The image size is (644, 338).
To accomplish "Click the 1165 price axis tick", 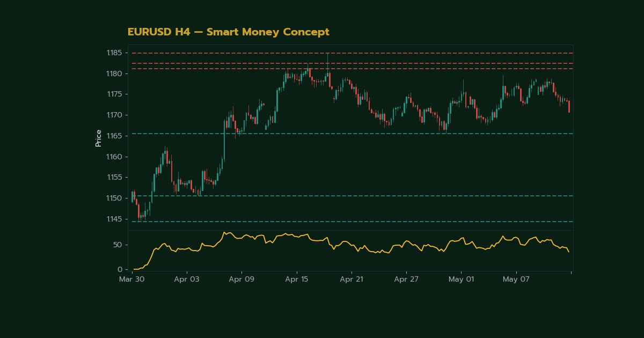I will pos(114,136).
